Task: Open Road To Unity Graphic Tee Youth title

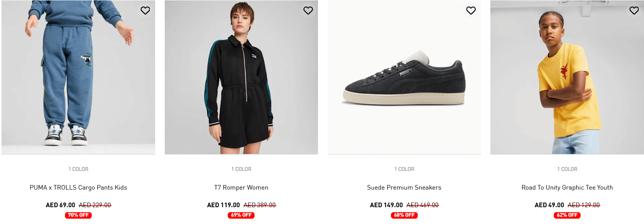Action: (x=567, y=188)
